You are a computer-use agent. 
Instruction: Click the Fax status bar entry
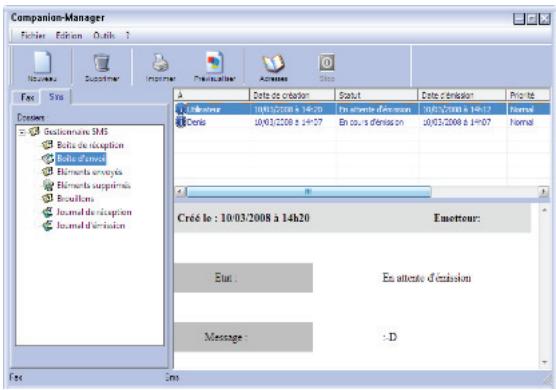click(16, 377)
